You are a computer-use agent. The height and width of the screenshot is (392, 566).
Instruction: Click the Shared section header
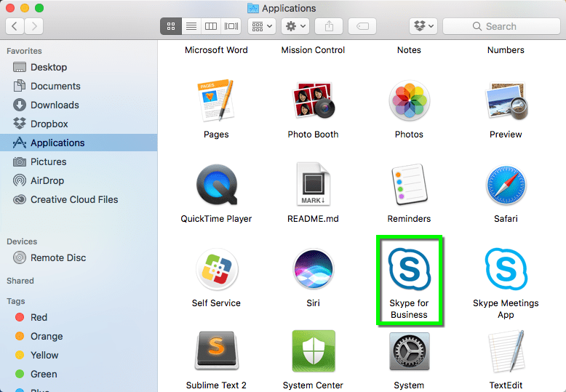(20, 281)
